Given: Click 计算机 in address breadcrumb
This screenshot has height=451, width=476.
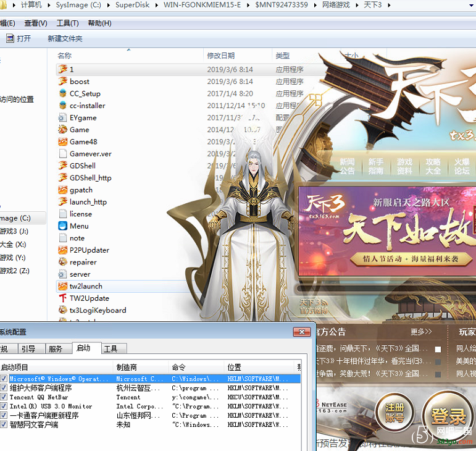Looking at the screenshot, I should 31,5.
